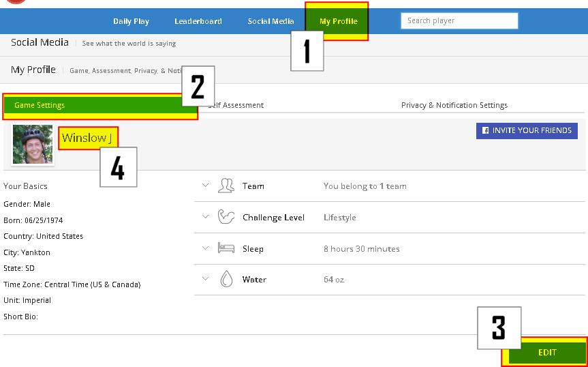
Task: Expand the Water section chevron
Action: pyautogui.click(x=205, y=279)
